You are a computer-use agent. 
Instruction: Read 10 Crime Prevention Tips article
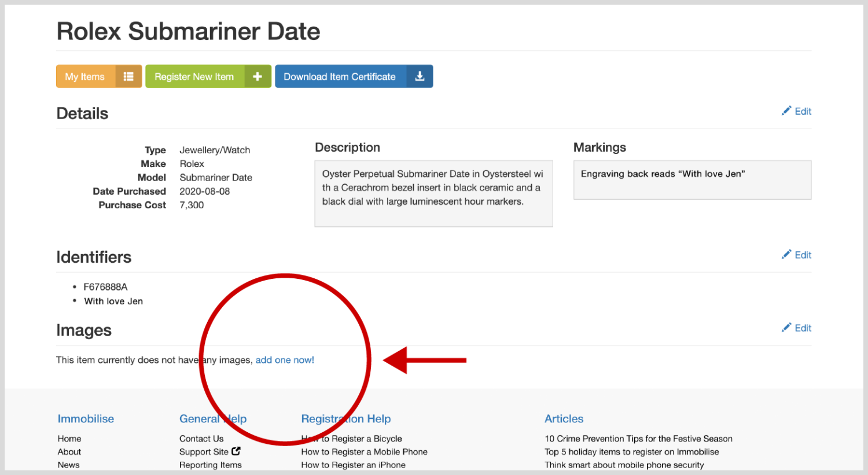(638, 439)
